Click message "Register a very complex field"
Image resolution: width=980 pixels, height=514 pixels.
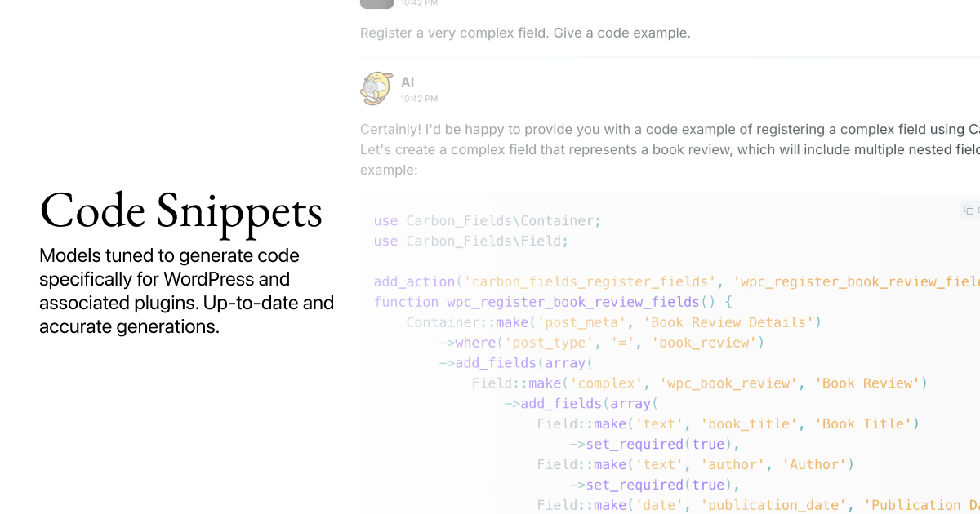(x=525, y=33)
